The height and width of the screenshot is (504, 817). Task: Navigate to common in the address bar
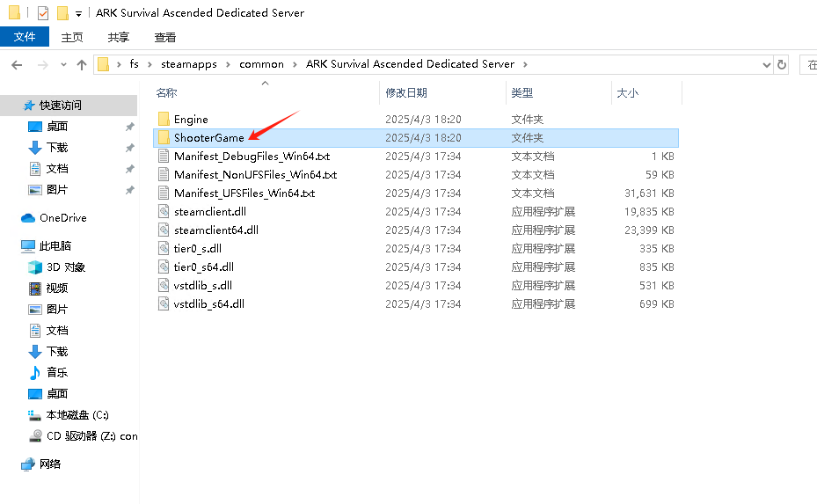pos(261,64)
